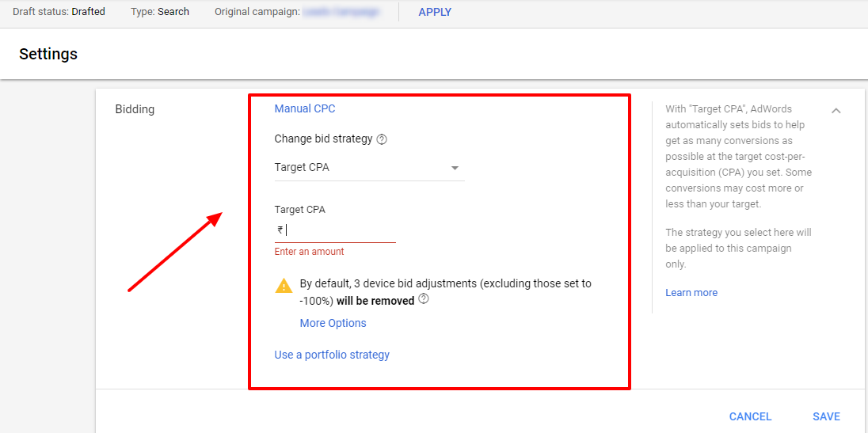Viewport: 868px width, 433px height.
Task: Open help icon beside Change bid strategy
Action: point(382,139)
